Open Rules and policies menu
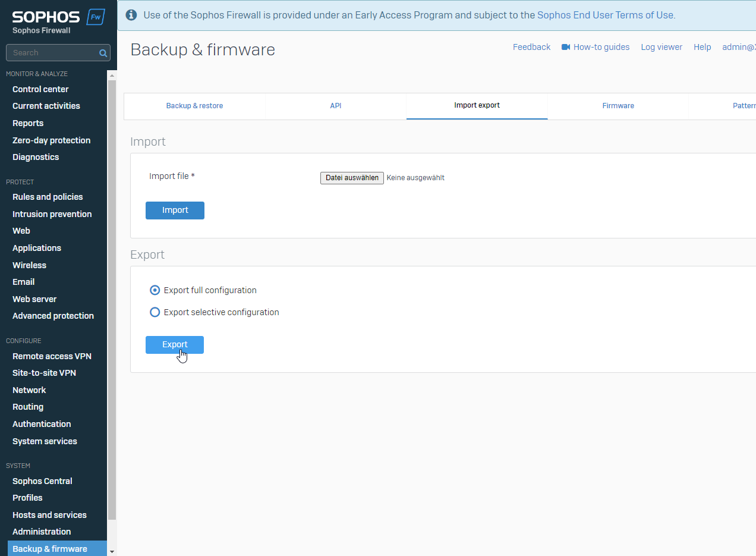 coord(48,197)
